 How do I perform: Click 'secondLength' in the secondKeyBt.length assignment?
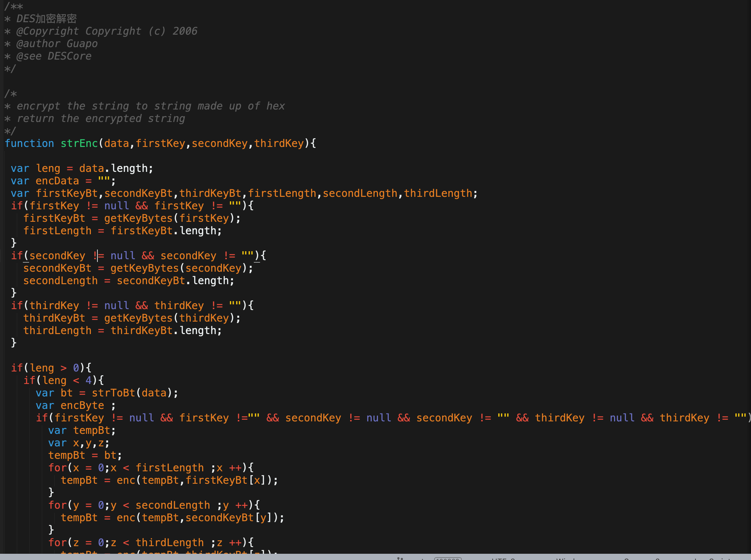click(x=60, y=281)
